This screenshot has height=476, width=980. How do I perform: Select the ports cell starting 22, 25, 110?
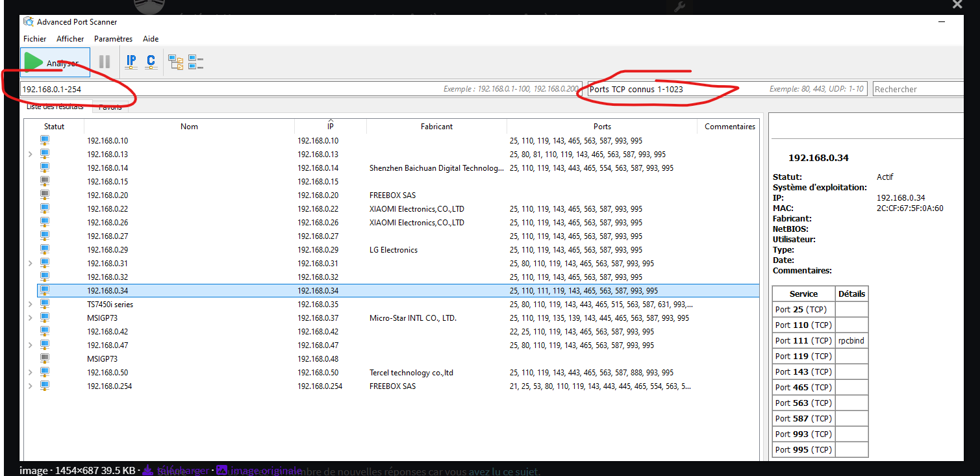point(582,332)
